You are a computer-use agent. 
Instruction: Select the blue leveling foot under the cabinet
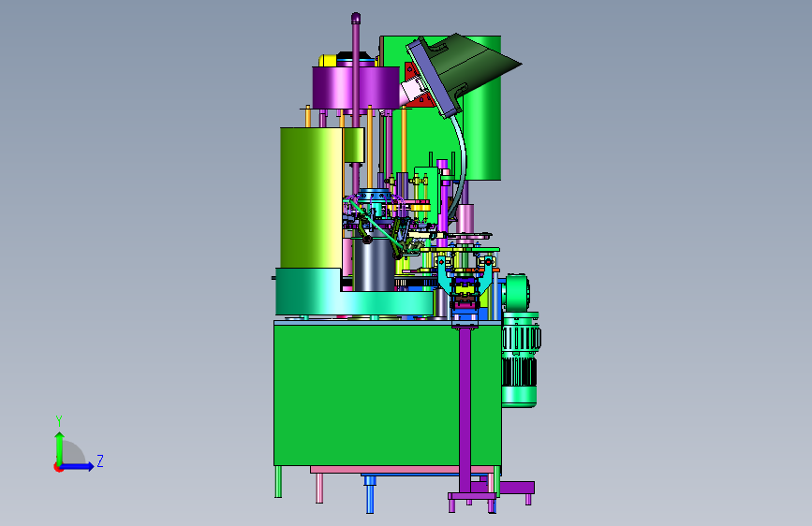370,494
